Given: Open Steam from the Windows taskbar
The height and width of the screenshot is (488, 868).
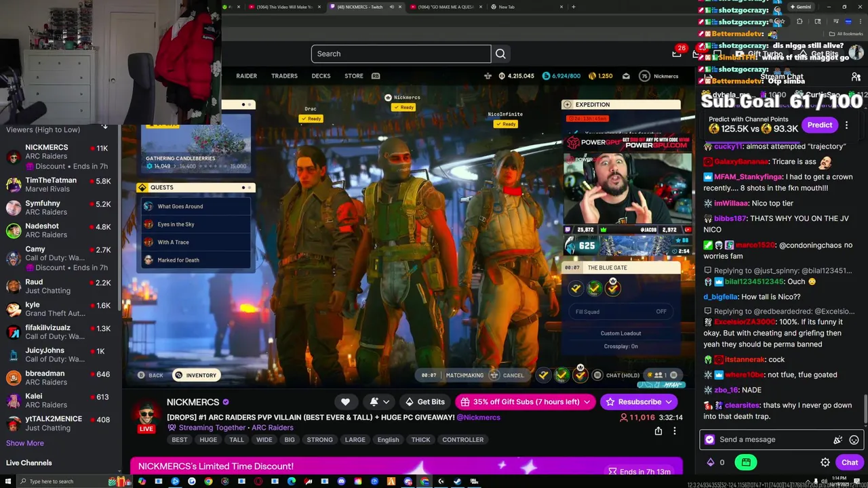Looking at the screenshot, I should pyautogui.click(x=457, y=481).
